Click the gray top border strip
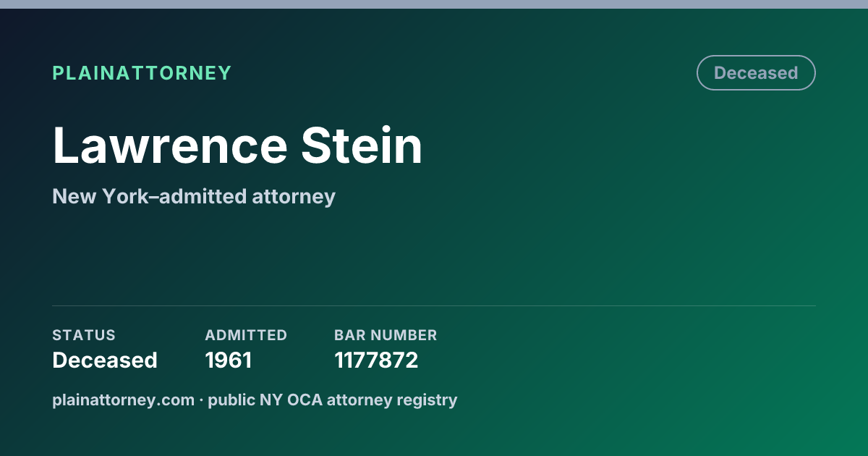 coord(434,4)
